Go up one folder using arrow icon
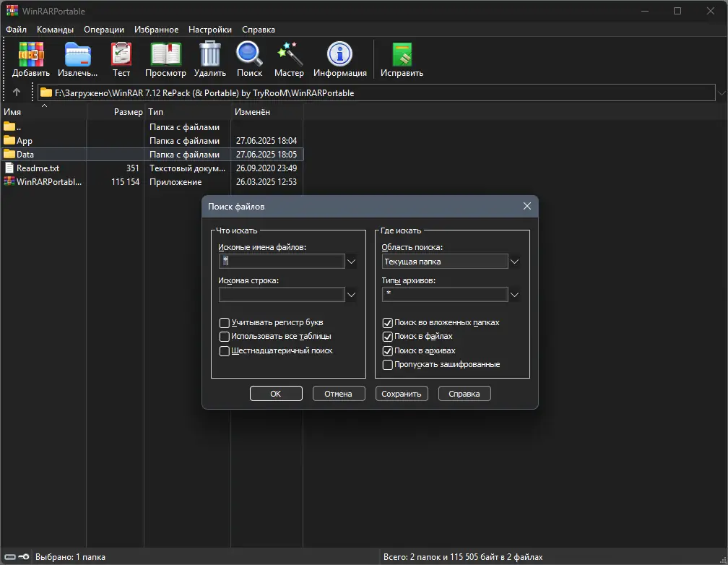 click(17, 92)
